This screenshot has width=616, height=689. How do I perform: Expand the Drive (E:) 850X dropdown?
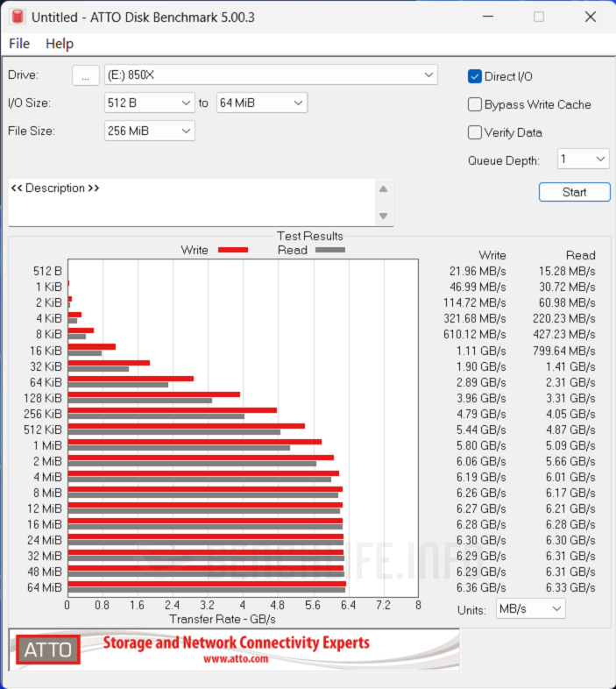click(271, 75)
